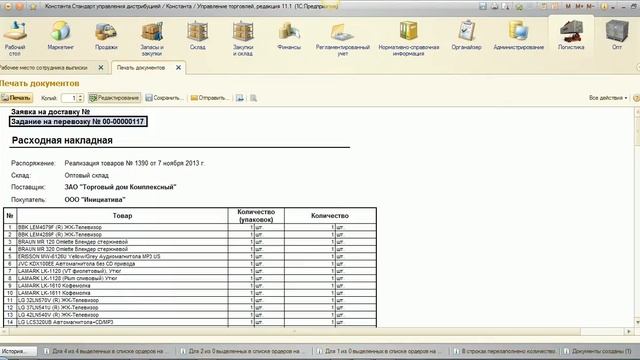
Task: Click the Печать button
Action: [x=16, y=98]
